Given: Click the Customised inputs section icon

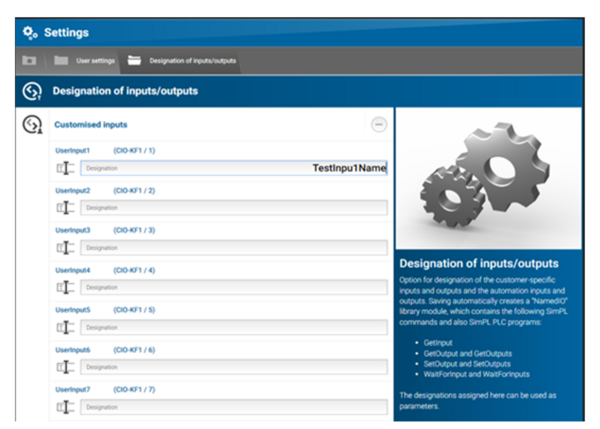Looking at the screenshot, I should coord(33,125).
